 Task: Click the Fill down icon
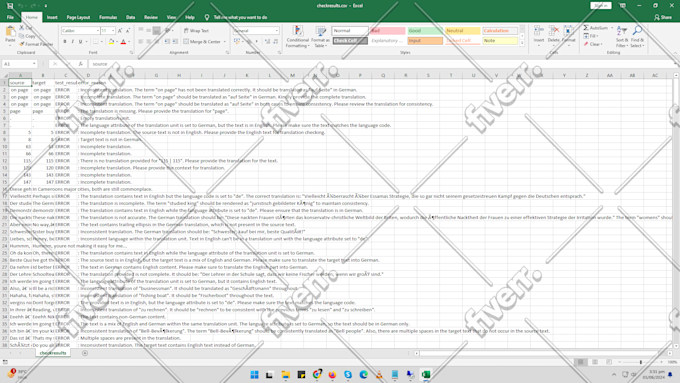pyautogui.click(x=586, y=36)
